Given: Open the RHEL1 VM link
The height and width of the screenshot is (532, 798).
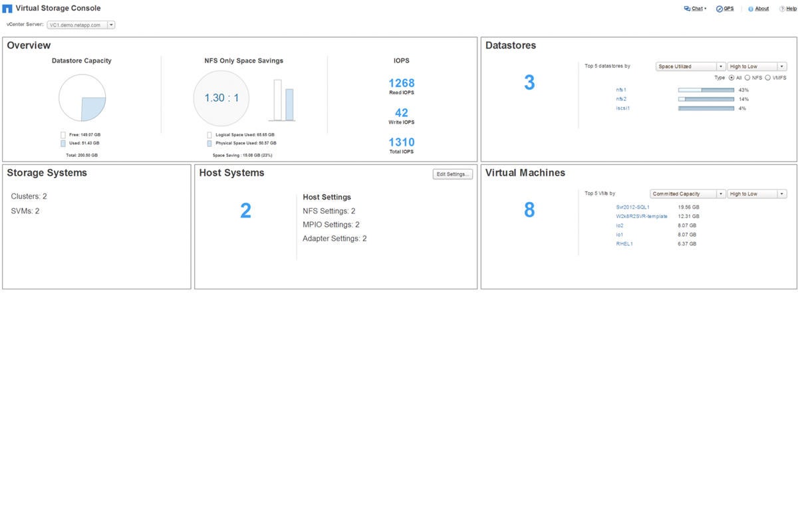Looking at the screenshot, I should pyautogui.click(x=624, y=244).
